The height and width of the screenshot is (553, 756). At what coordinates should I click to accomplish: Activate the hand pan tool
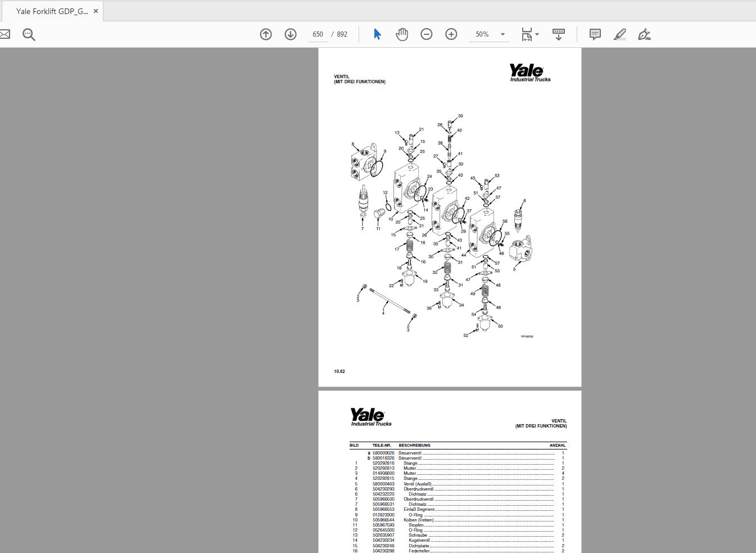point(402,34)
